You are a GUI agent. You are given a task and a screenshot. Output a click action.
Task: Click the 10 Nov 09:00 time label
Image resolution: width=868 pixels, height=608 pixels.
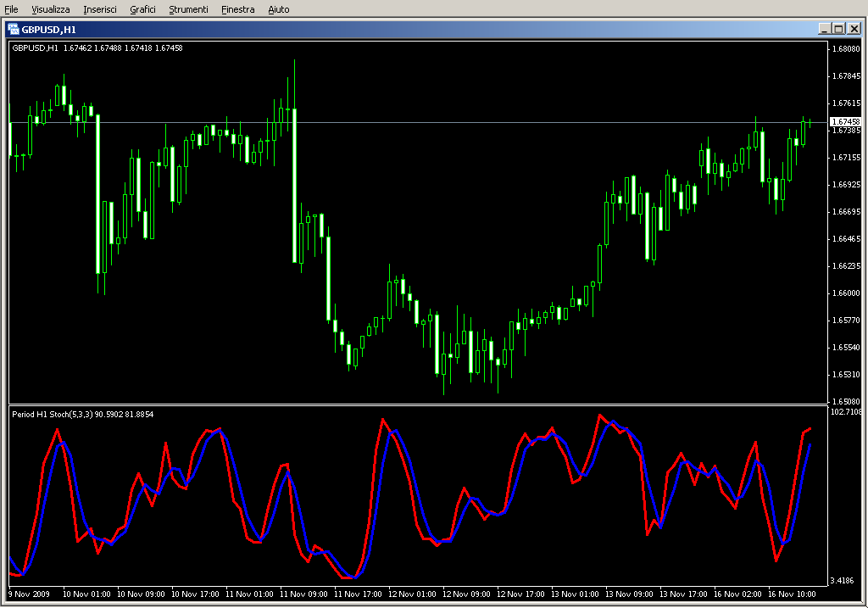141,594
